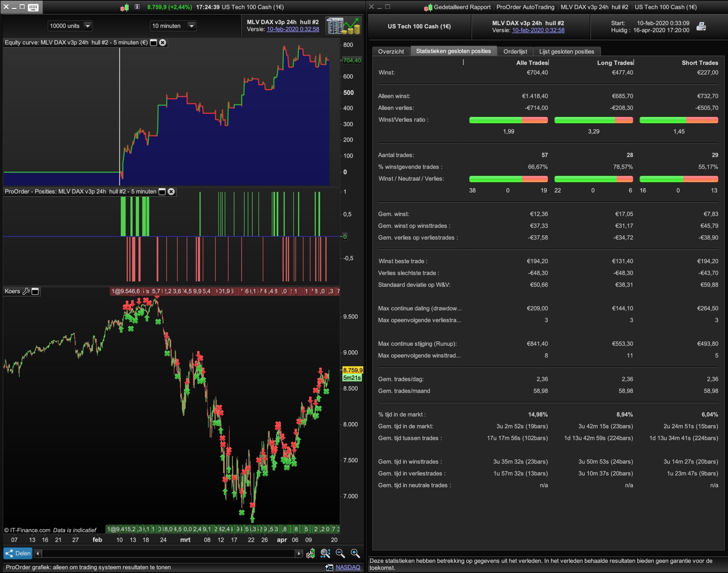Viewport: 728px width, 573px height.
Task: Open the detailed report coins icon
Action: tap(343, 26)
